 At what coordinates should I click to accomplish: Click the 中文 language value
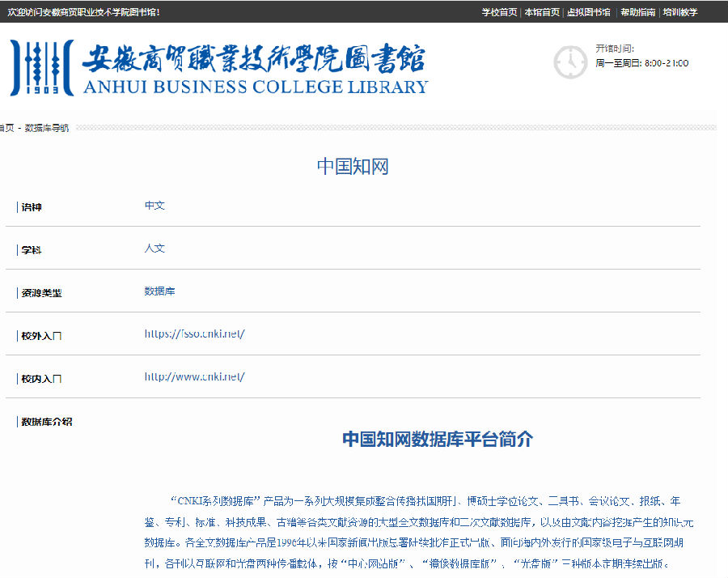154,206
